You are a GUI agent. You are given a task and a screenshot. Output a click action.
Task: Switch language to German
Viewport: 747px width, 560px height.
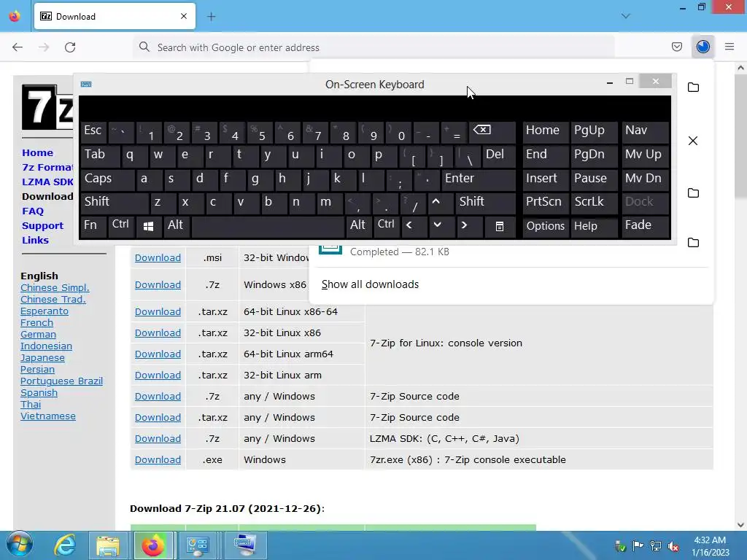click(x=38, y=334)
